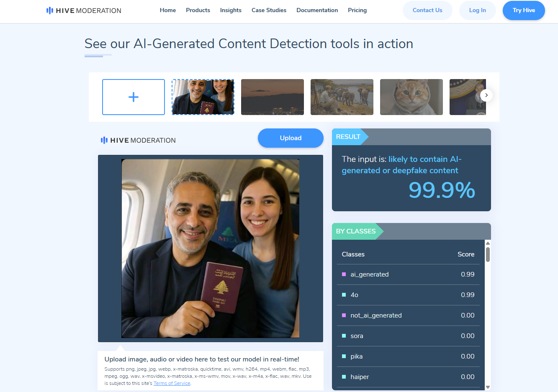This screenshot has width=558, height=392.
Task: Select the ai_generated class row
Action: point(408,274)
